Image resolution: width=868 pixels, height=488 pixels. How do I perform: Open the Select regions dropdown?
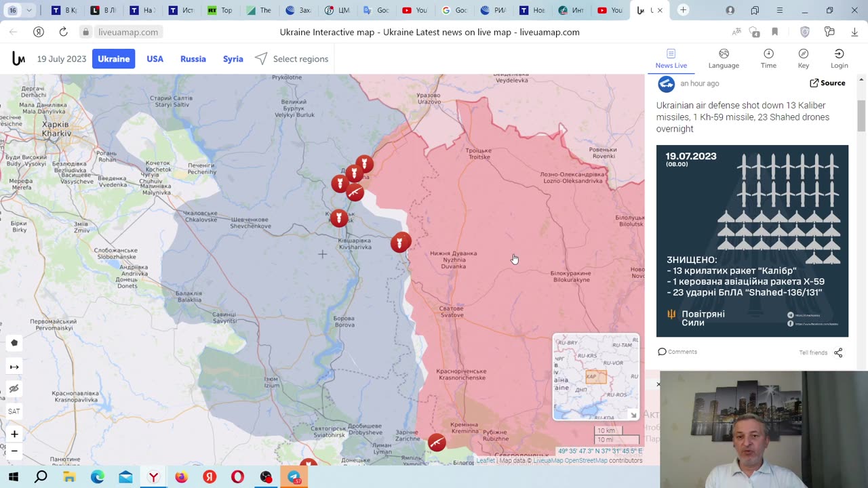tap(292, 59)
